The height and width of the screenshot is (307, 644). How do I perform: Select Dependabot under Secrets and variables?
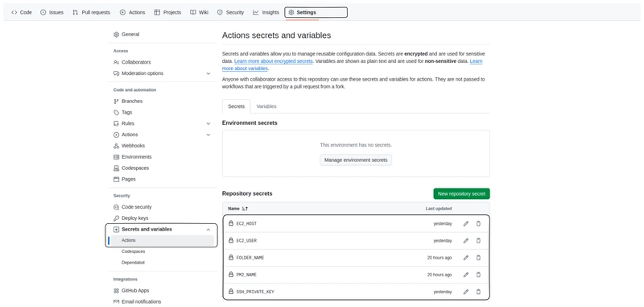133,263
